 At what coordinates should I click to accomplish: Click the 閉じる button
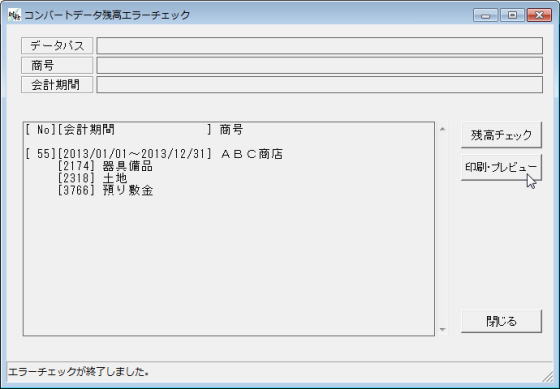[501, 321]
